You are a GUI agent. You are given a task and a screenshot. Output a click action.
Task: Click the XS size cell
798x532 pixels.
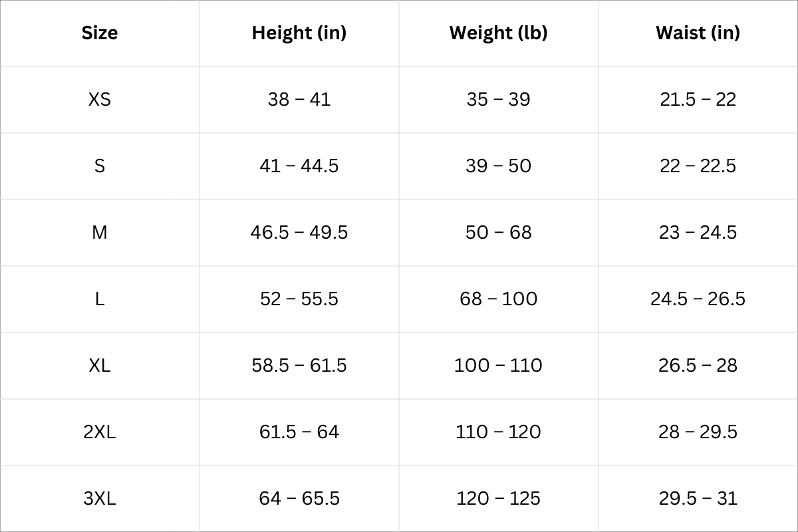(x=100, y=99)
